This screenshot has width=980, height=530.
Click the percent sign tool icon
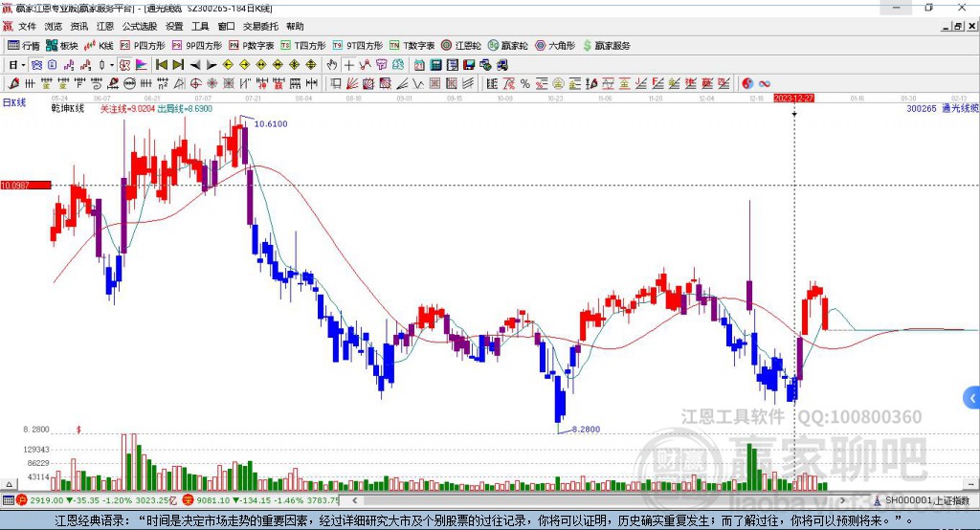point(525,83)
